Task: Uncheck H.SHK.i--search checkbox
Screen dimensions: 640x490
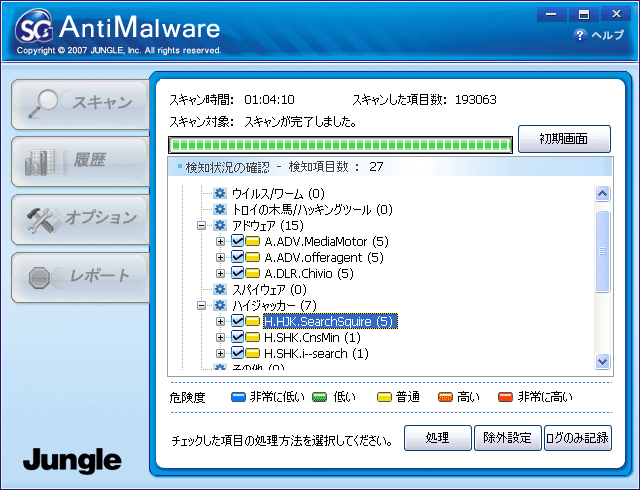Action: click(238, 352)
